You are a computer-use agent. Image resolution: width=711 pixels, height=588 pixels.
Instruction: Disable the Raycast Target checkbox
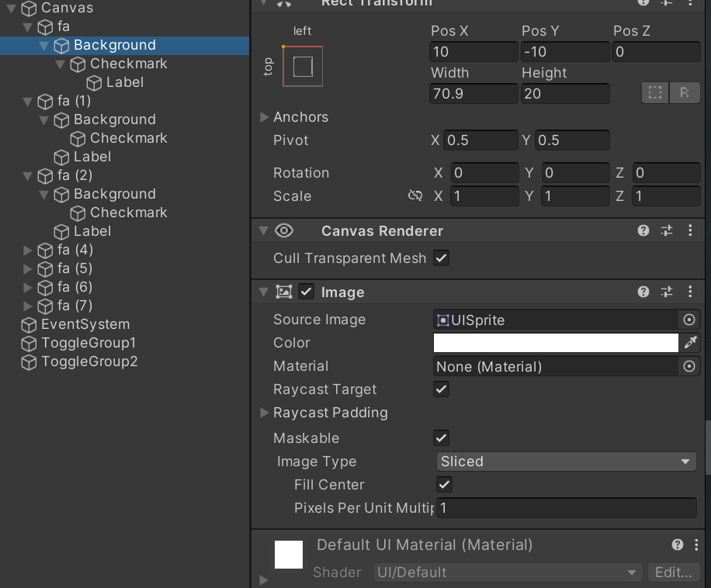(x=441, y=389)
